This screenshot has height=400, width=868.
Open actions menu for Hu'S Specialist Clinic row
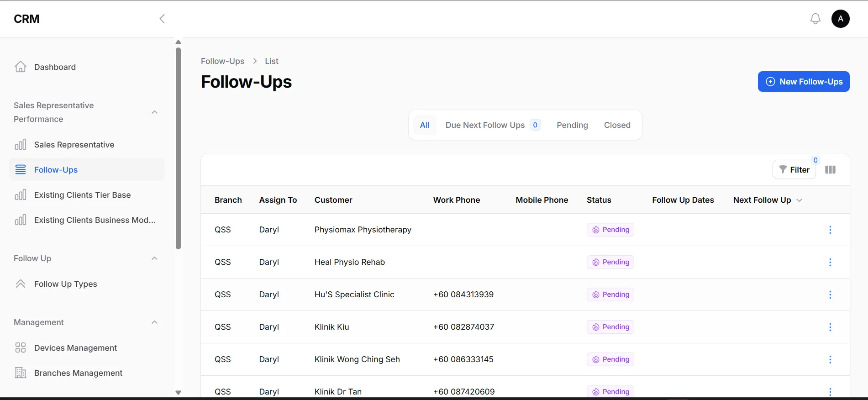click(x=830, y=295)
